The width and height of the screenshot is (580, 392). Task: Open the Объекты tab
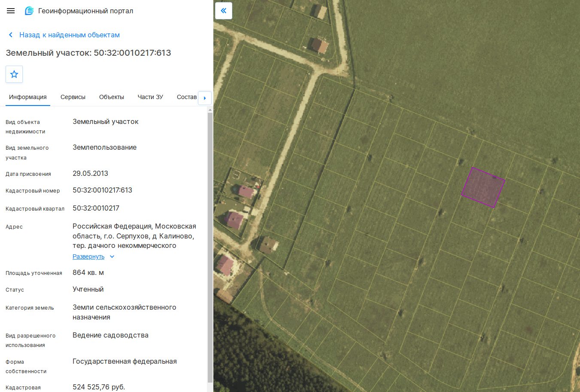tap(112, 97)
